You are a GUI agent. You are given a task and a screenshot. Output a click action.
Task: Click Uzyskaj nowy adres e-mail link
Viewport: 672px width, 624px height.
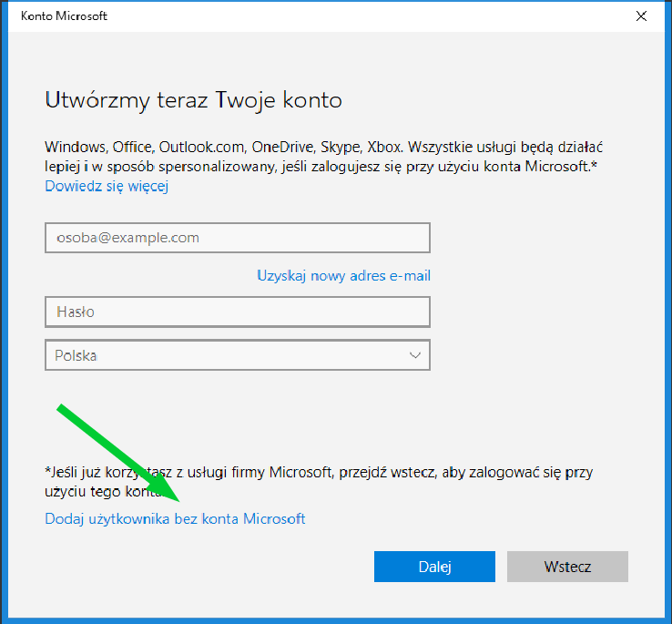(x=343, y=276)
